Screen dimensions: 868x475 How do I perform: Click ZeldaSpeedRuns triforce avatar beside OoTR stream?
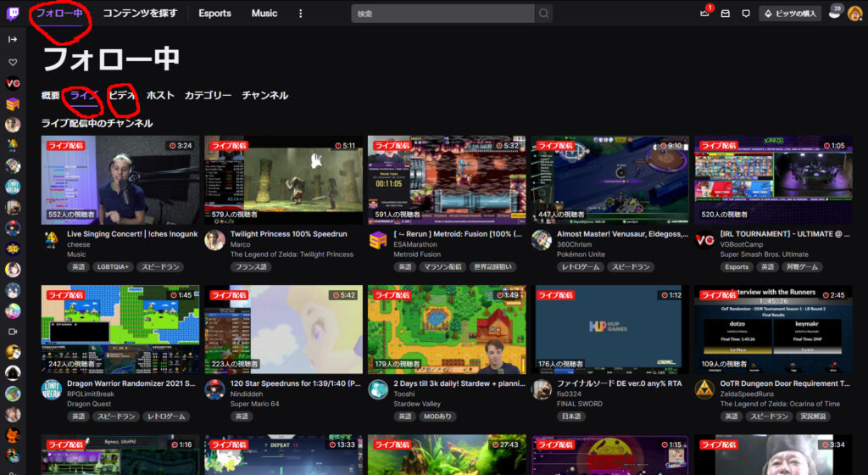pyautogui.click(x=704, y=389)
